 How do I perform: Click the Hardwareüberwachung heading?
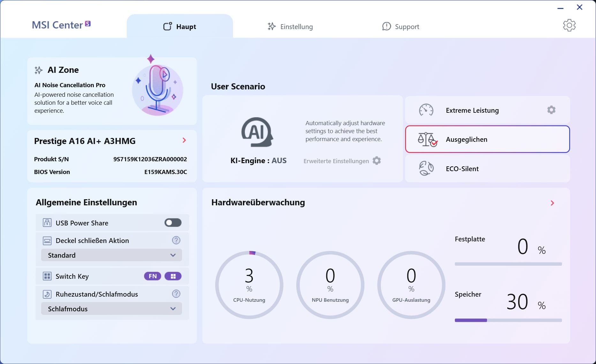(x=258, y=202)
